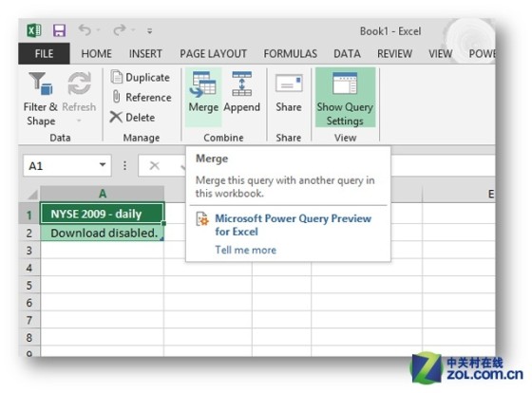
Task: Select row 3 header
Action: [29, 251]
